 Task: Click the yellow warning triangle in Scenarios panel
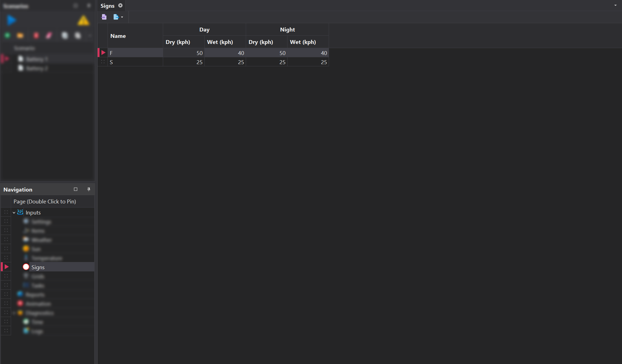(83, 20)
